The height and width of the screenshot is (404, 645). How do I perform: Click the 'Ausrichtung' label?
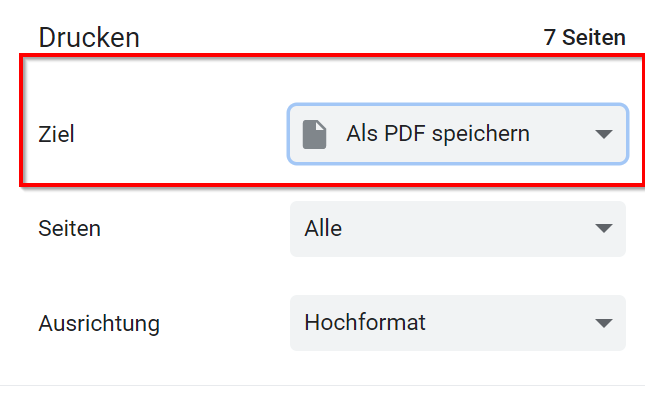pyautogui.click(x=99, y=324)
